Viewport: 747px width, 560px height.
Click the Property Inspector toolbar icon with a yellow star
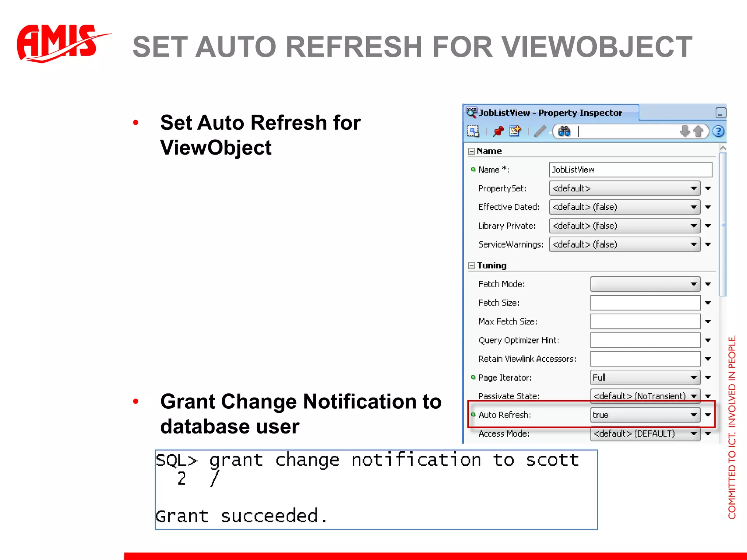tap(515, 131)
